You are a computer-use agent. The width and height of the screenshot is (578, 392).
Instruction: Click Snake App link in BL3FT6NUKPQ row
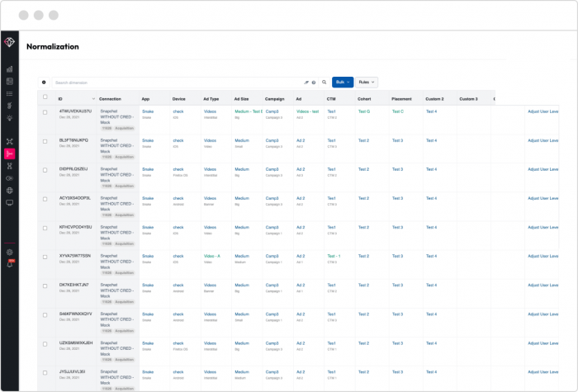[148, 140]
